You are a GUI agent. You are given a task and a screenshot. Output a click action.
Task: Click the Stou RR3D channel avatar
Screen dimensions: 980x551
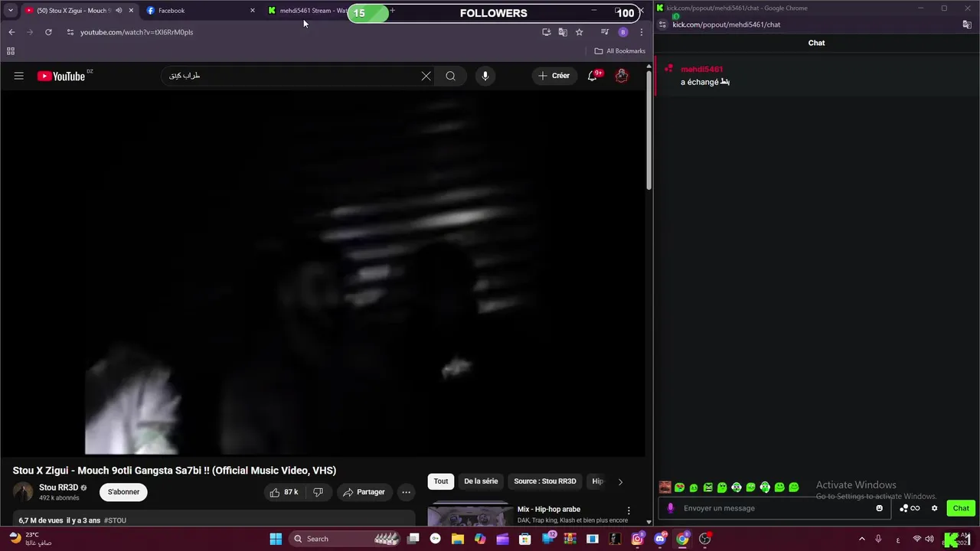click(23, 492)
